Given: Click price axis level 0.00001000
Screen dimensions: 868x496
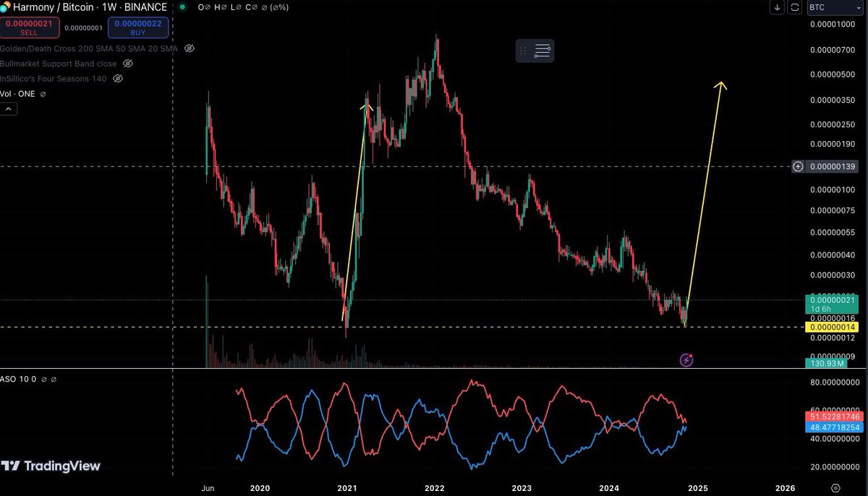Looking at the screenshot, I should tap(832, 25).
